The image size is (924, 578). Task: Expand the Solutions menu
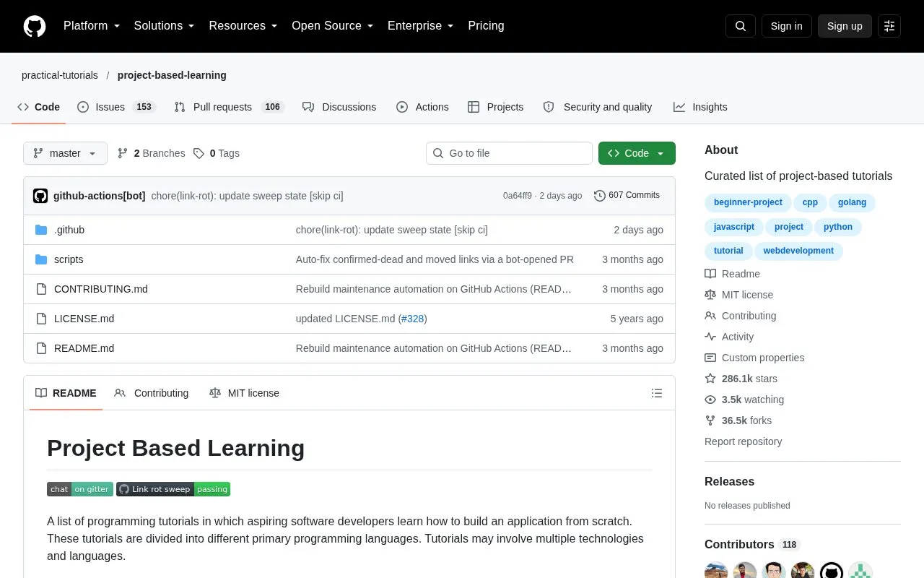165,26
